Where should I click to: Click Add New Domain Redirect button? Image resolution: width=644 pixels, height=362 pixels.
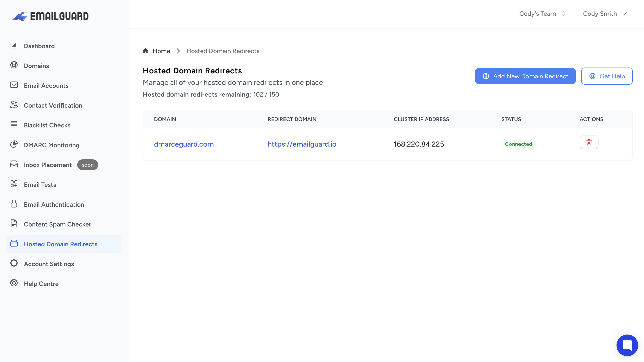525,76
